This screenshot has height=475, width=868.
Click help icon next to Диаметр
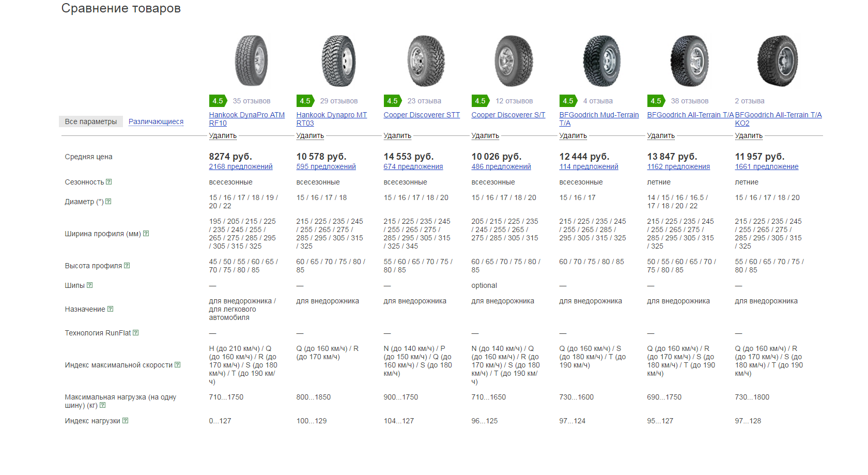pyautogui.click(x=109, y=202)
